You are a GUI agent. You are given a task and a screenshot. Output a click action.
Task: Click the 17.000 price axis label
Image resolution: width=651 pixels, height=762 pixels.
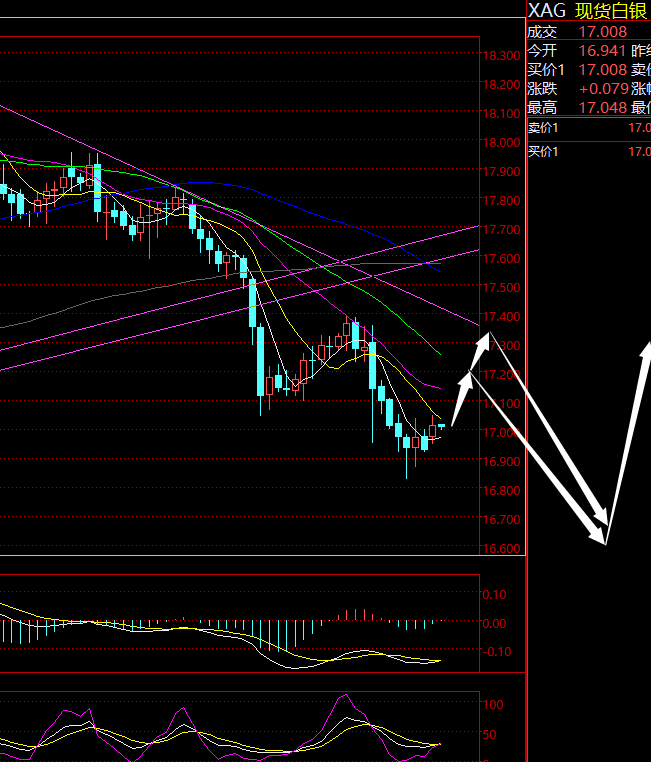501,433
